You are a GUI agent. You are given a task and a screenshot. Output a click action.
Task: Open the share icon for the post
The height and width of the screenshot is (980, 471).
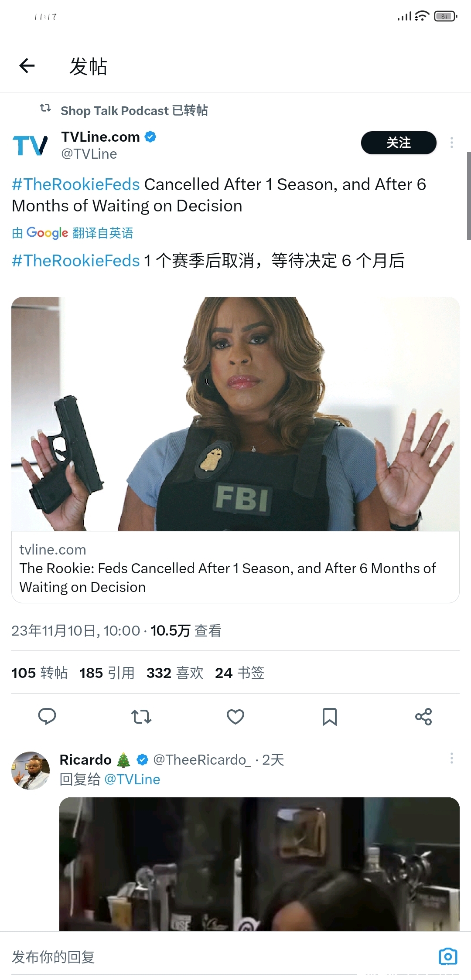(423, 716)
